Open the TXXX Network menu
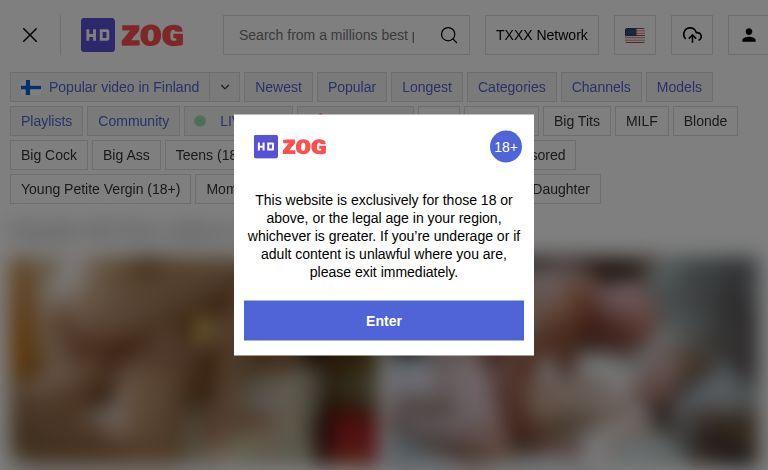The height and width of the screenshot is (470, 768). pyautogui.click(x=542, y=35)
